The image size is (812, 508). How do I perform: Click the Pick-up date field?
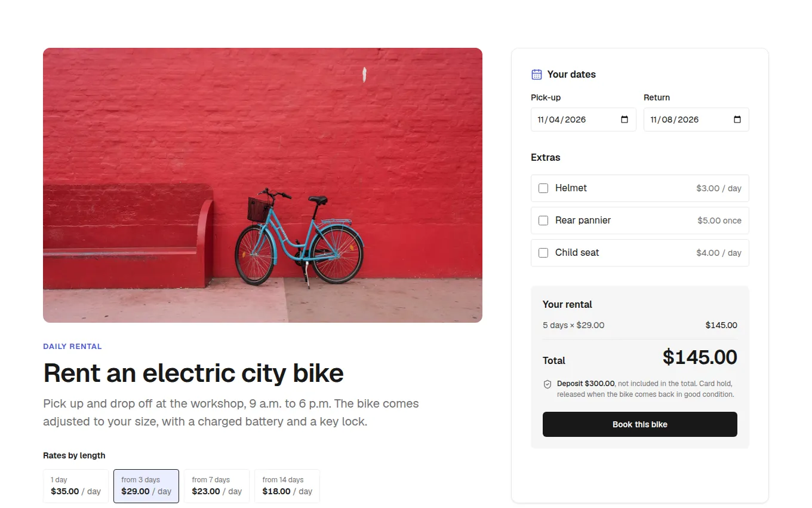(583, 120)
